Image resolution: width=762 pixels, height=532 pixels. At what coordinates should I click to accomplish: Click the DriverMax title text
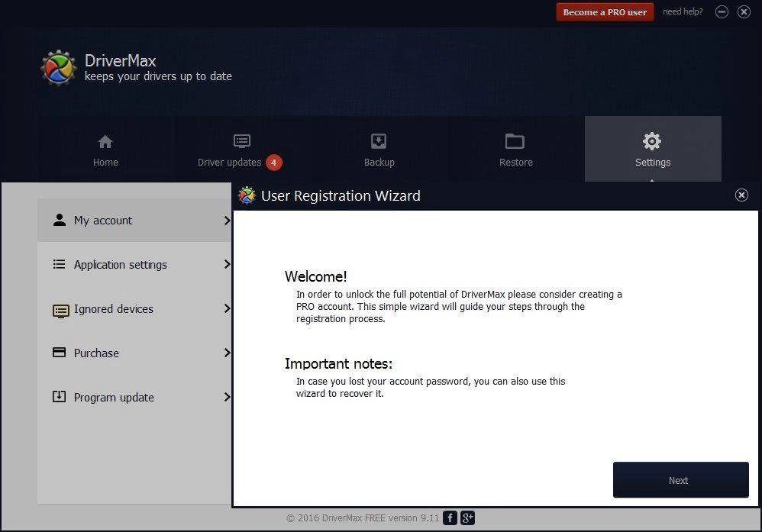120,61
